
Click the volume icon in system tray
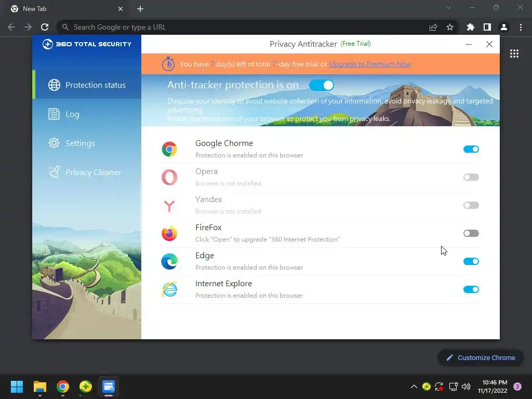[466, 387]
